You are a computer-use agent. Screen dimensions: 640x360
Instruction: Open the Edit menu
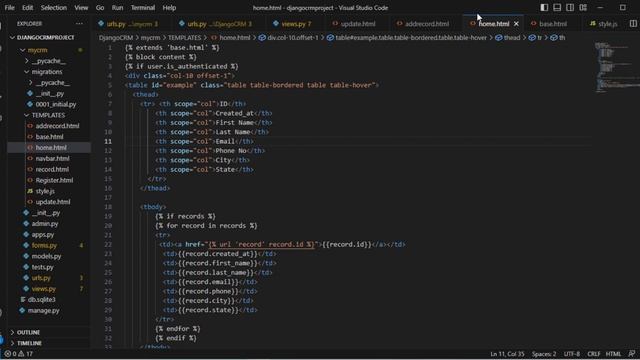click(27, 7)
